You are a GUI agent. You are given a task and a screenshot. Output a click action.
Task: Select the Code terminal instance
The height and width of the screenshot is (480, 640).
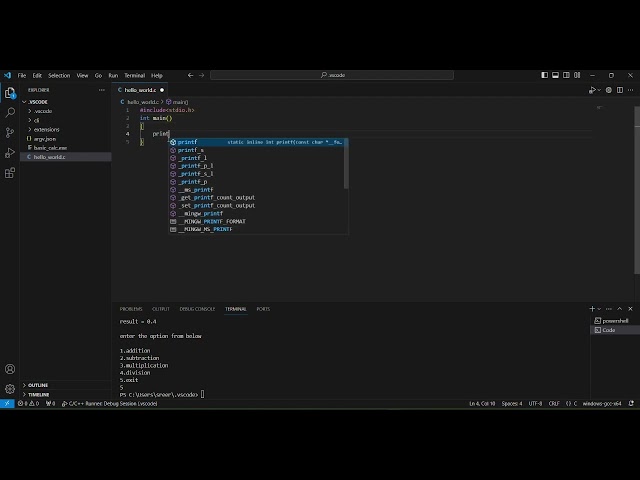pos(615,330)
